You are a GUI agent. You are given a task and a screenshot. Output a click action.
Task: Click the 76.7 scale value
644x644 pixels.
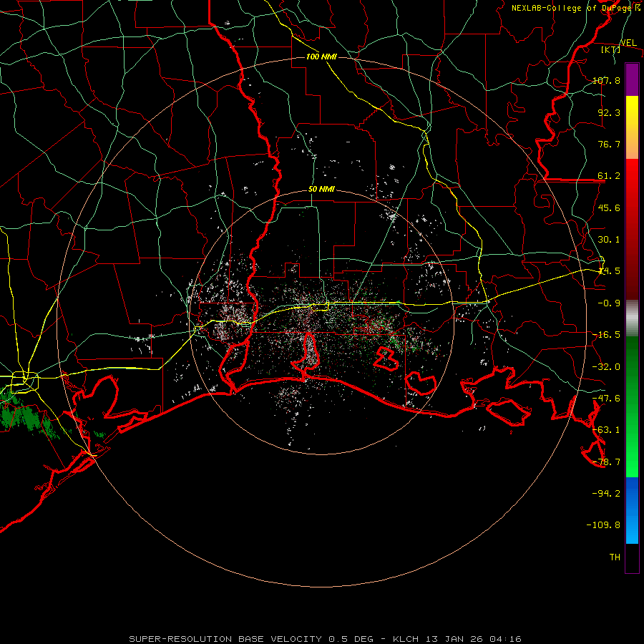pyautogui.click(x=609, y=144)
